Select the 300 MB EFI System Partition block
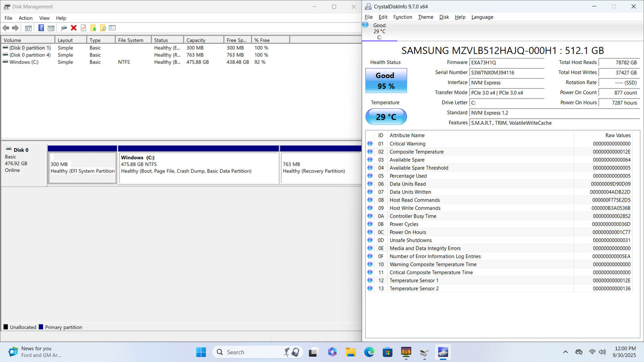The image size is (644, 362). coord(83,168)
